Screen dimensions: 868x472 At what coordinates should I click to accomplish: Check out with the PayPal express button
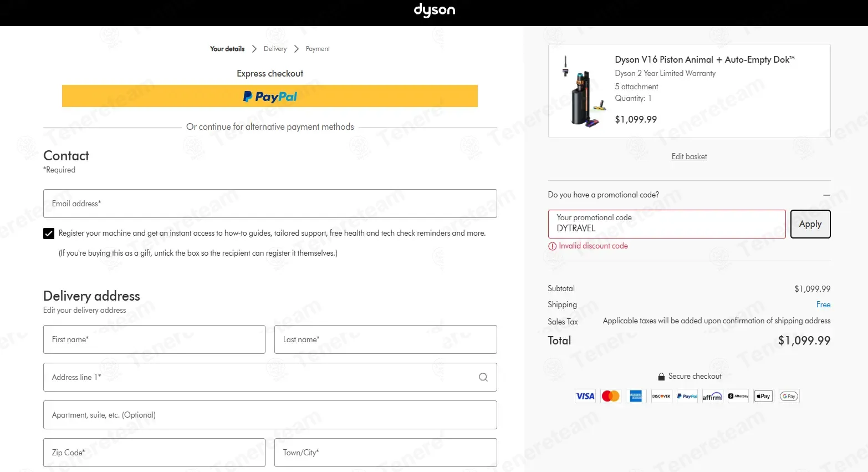(x=270, y=96)
